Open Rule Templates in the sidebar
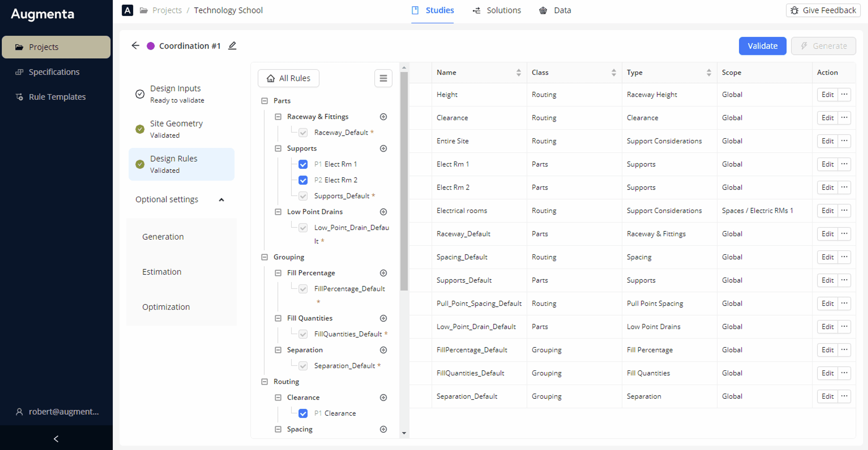The image size is (868, 450). (x=57, y=97)
